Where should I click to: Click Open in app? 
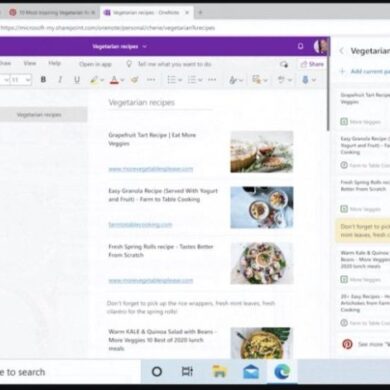pos(95,64)
